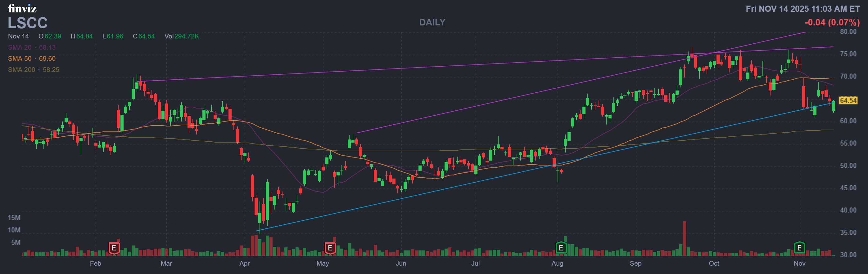
Task: Click the 15M volume axis label
Action: pos(14,218)
